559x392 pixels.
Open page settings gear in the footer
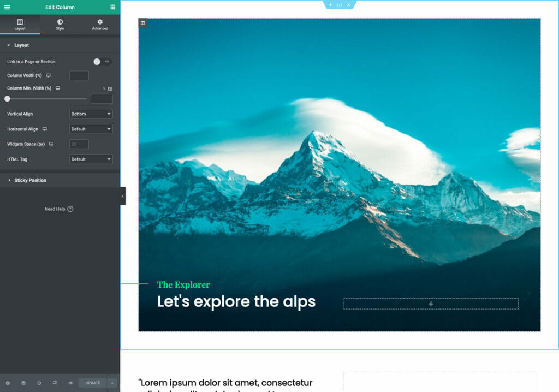coord(8,383)
